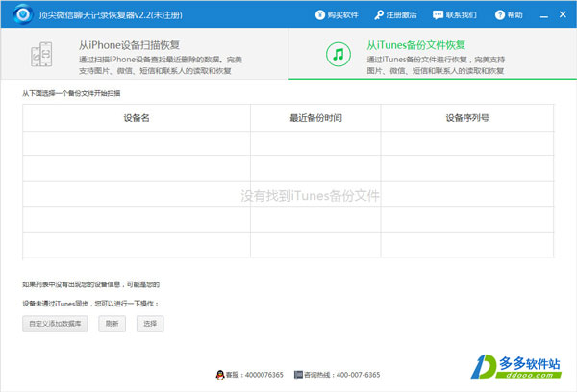Click 客服 number 4000076365
Viewport: 577px width, 392px height.
[x=254, y=375]
